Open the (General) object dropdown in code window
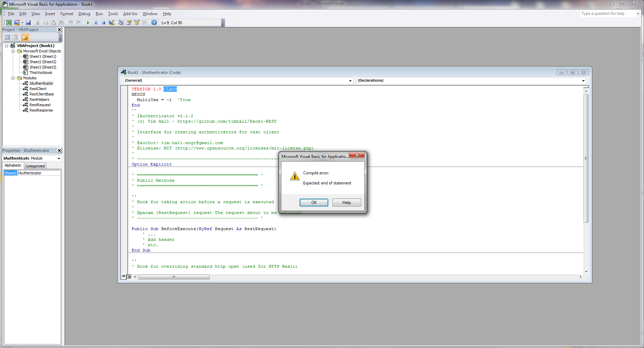Screen dimensions: 644x348 [x=350, y=81]
